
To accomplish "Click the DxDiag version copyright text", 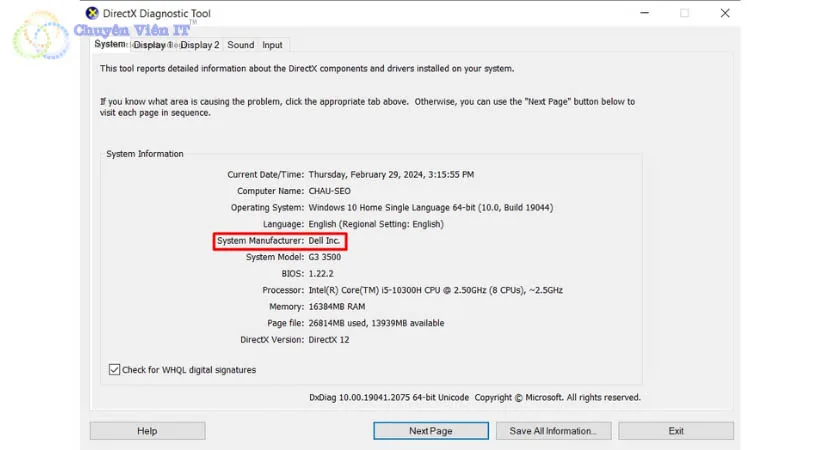I will pyautogui.click(x=474, y=397).
